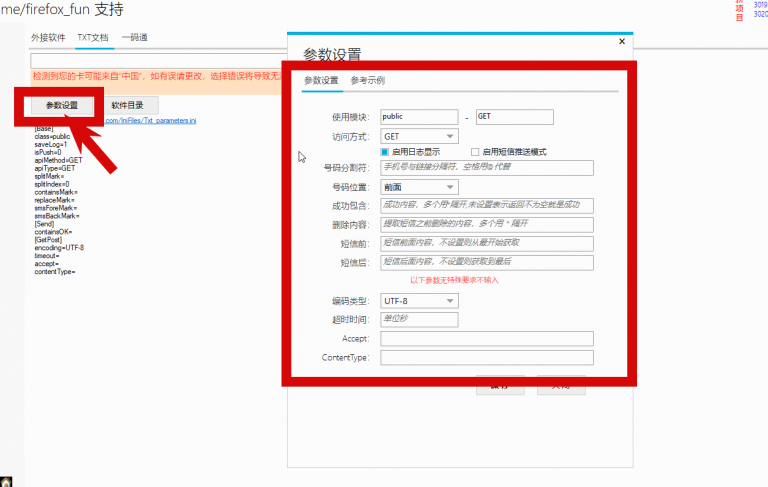Click the 编码类型 label
This screenshot has height=487, width=768.
point(351,301)
